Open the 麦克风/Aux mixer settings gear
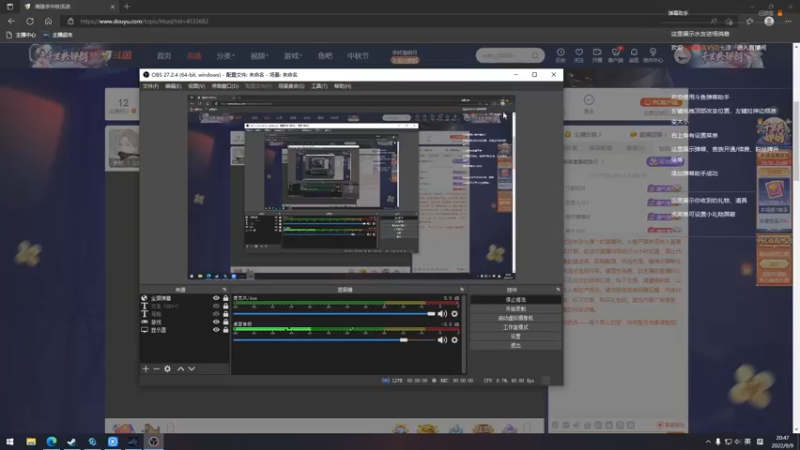 point(454,314)
